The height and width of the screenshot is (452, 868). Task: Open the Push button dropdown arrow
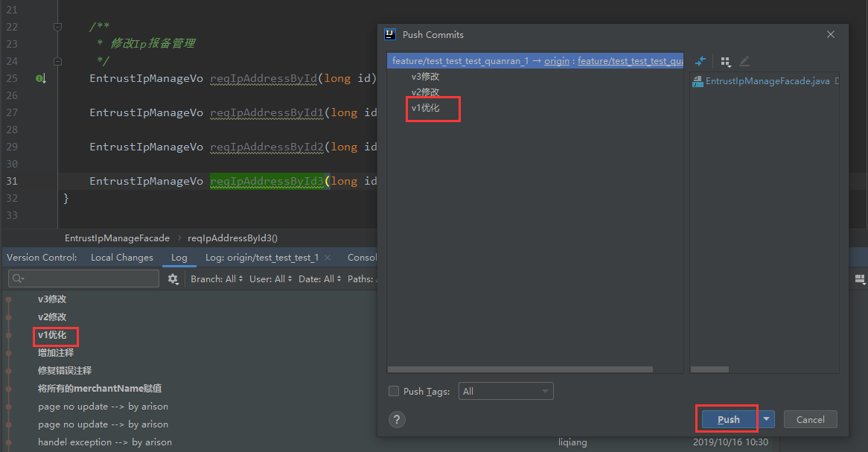tap(767, 418)
